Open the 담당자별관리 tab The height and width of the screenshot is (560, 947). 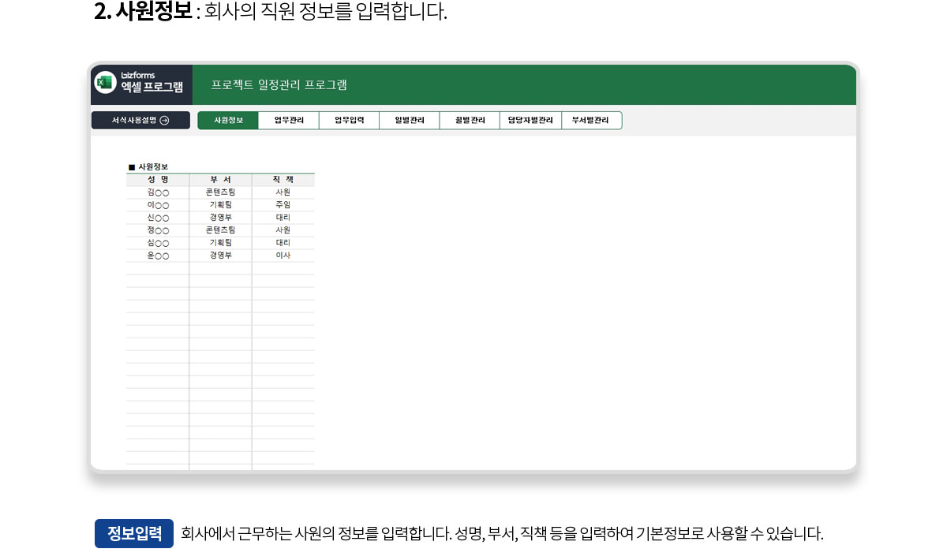[530, 121]
